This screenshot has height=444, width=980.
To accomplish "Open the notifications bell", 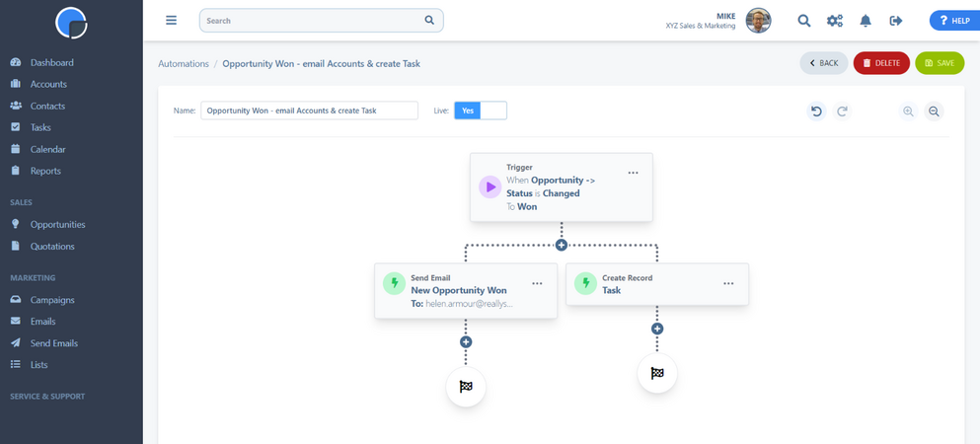I will click(865, 21).
